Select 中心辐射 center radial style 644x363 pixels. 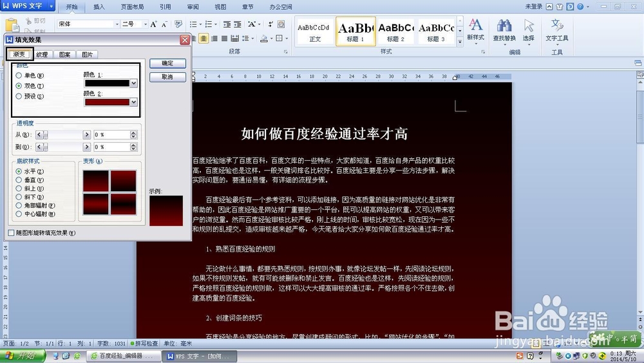click(x=19, y=214)
